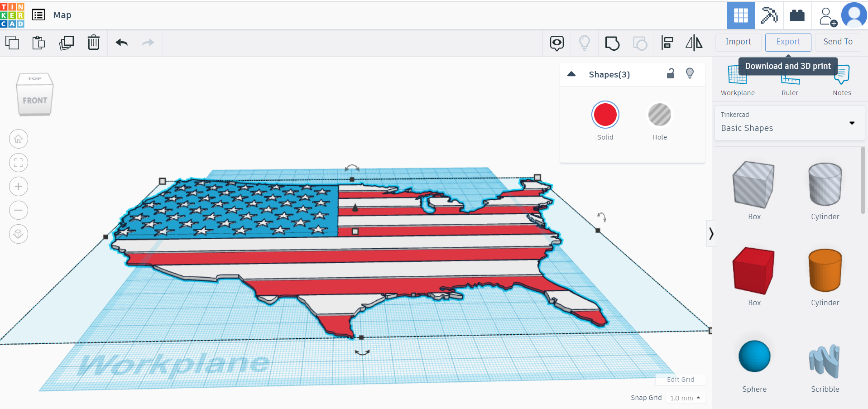The width and height of the screenshot is (868, 409).
Task: Open the design list menu icon
Action: tap(38, 15)
